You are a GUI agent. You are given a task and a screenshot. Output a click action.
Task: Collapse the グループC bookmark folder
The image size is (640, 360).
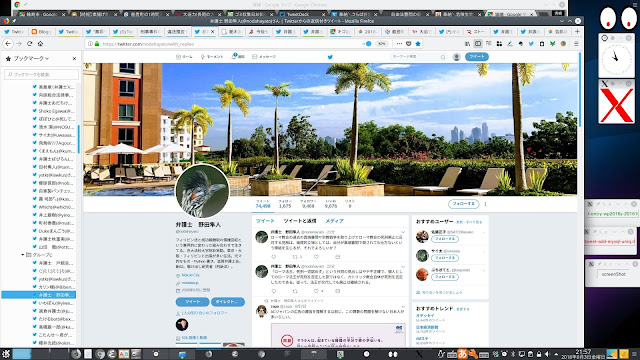(x=23, y=255)
